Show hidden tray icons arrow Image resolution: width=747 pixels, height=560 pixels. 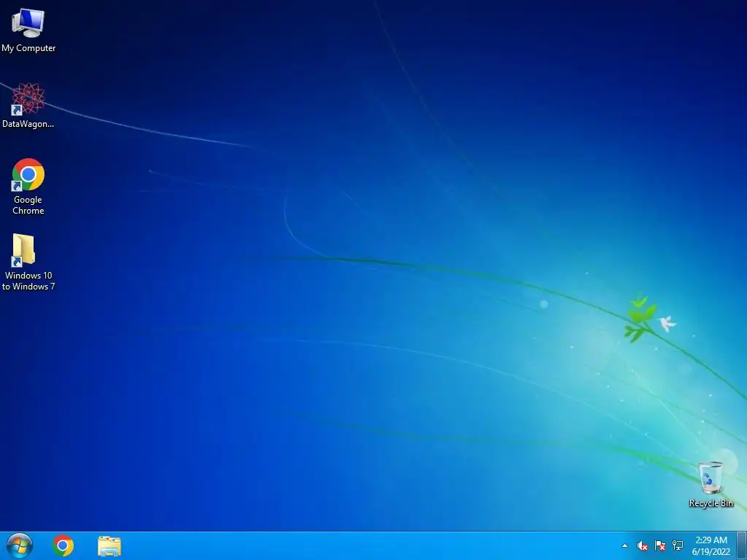coord(624,545)
